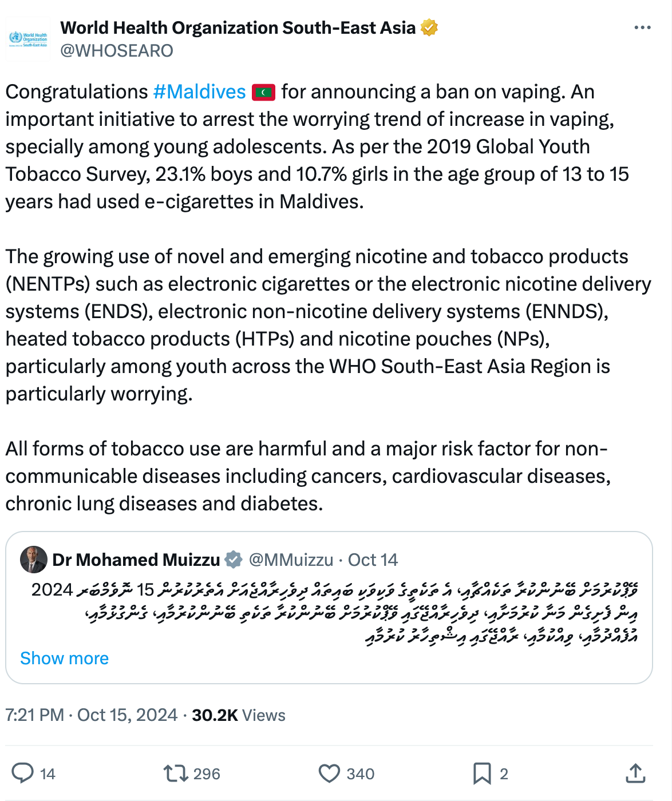672x801 pixels.
Task: Open the Oct 14 quoted tweet date
Action: (373, 560)
